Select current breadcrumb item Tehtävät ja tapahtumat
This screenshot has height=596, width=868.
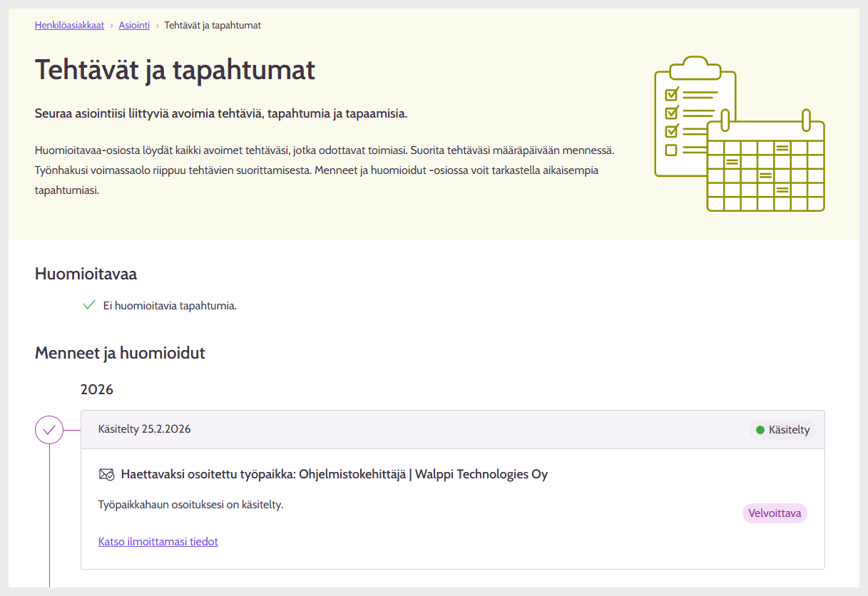pyautogui.click(x=213, y=25)
